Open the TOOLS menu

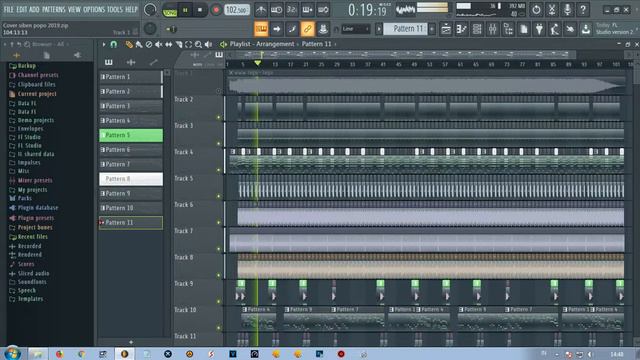tap(115, 9)
